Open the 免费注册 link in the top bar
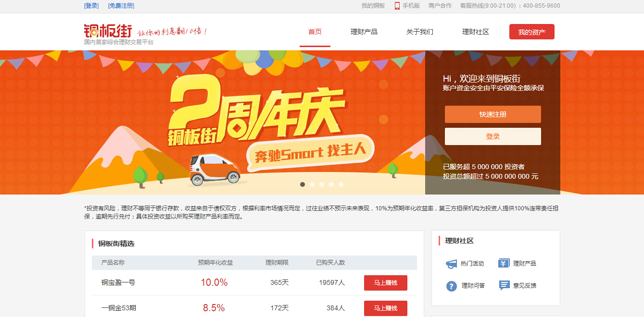Image resolution: width=644 pixels, height=317 pixels. coord(121,6)
